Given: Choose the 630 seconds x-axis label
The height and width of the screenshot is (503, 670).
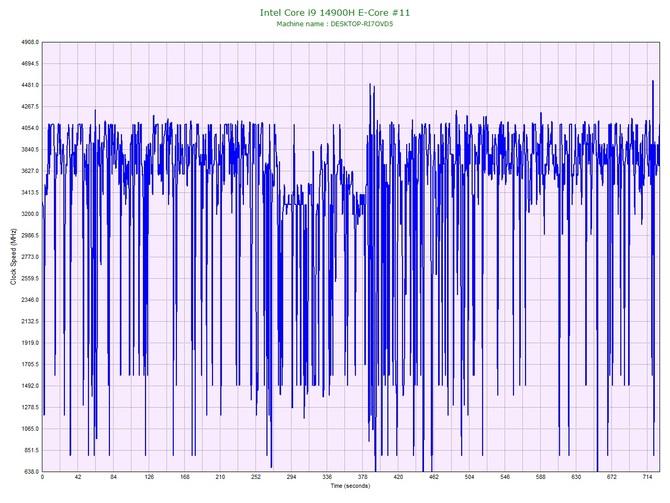Looking at the screenshot, I should pyautogui.click(x=576, y=477).
